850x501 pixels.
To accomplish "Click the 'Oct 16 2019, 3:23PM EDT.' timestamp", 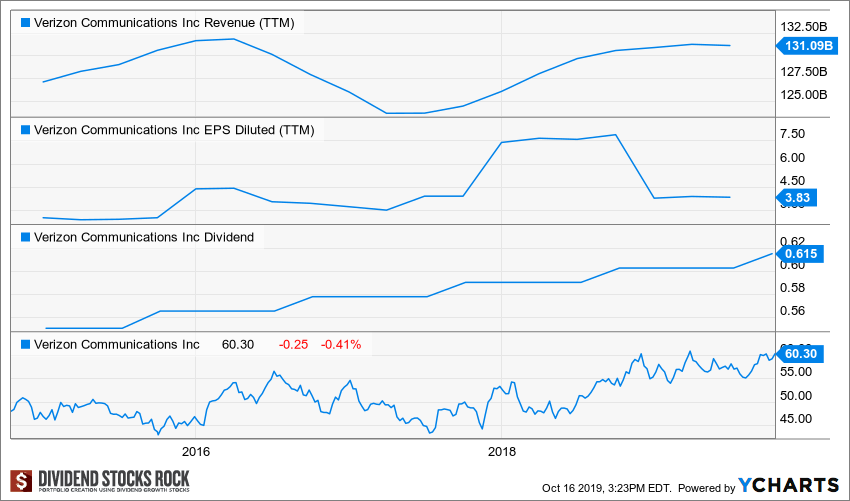I will click(607, 487).
